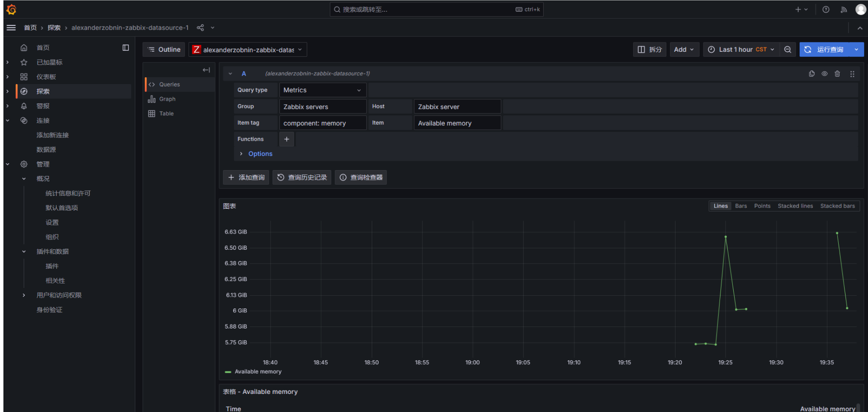Open 插件 plugins in sidebar
Image resolution: width=868 pixels, height=412 pixels.
(x=52, y=266)
